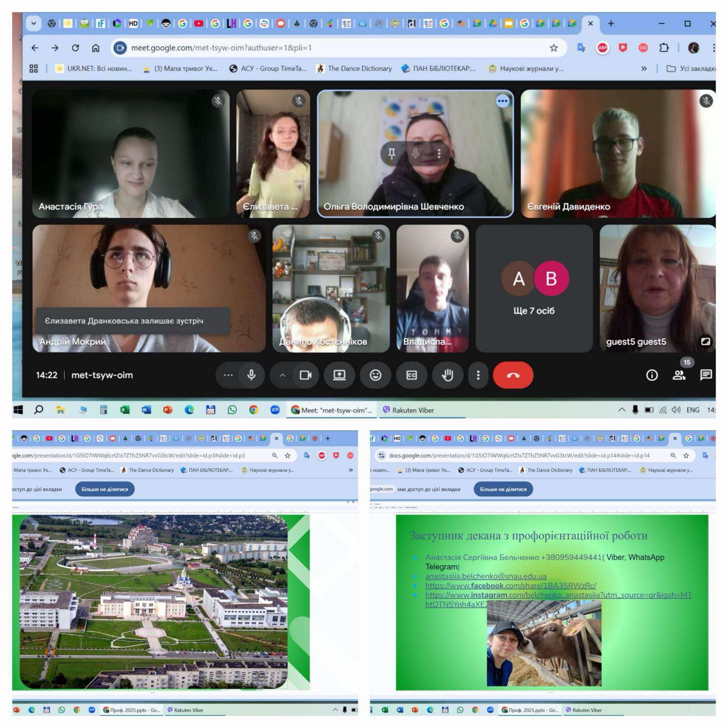Show the participants list
Viewport: 728px width, 728px height.
679,375
